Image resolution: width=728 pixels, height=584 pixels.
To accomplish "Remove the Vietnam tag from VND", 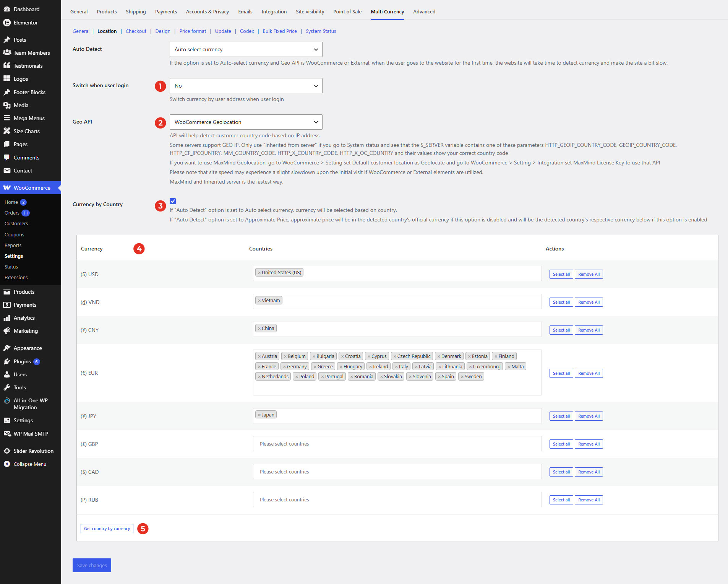I will point(259,301).
